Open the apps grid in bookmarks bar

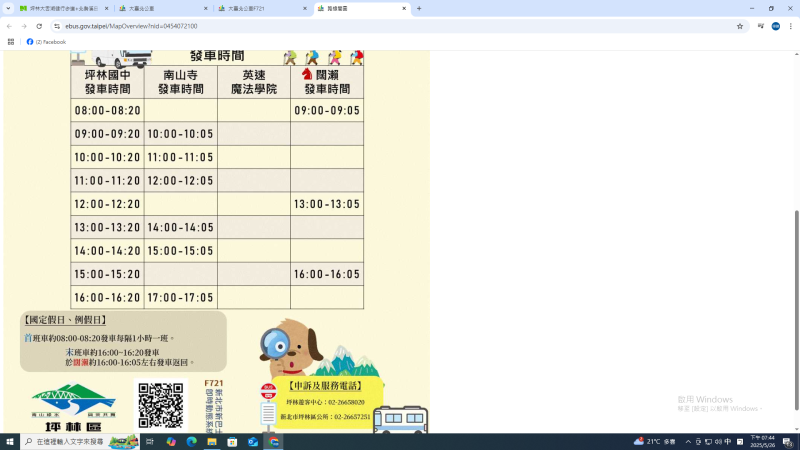pos(11,42)
